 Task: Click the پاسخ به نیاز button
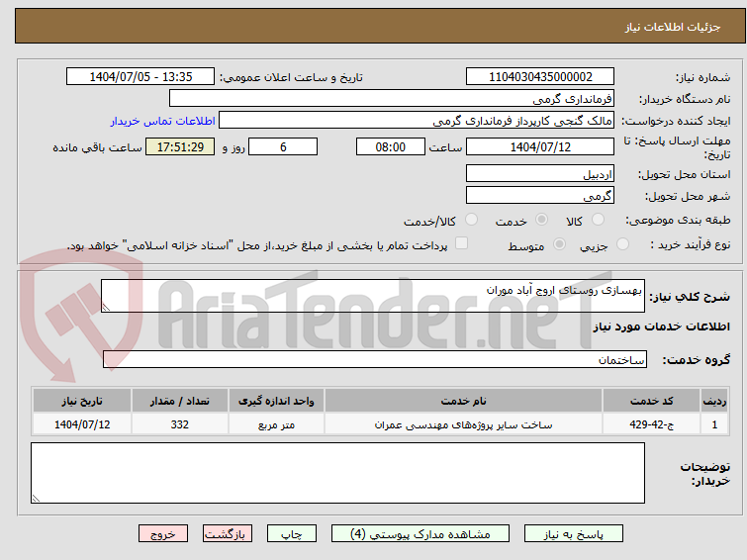(x=574, y=534)
